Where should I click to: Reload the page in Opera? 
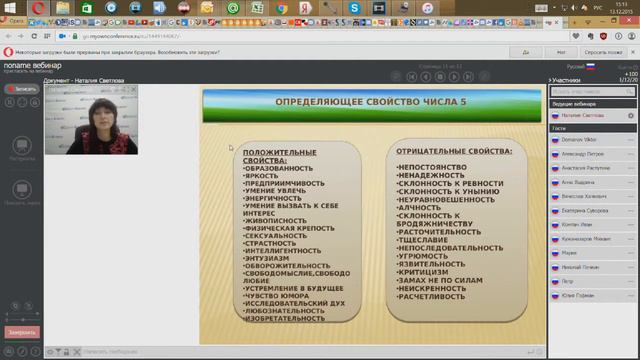34,36
